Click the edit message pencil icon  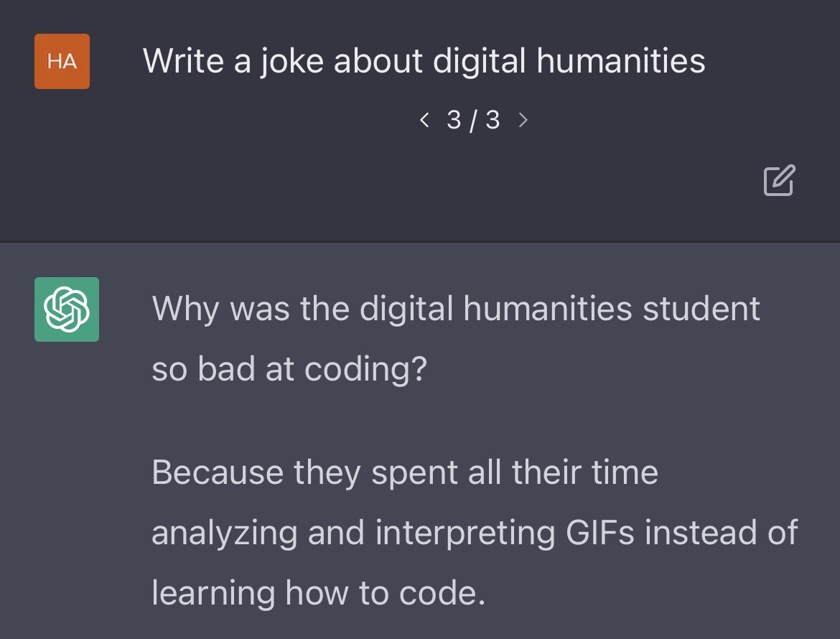click(x=779, y=181)
